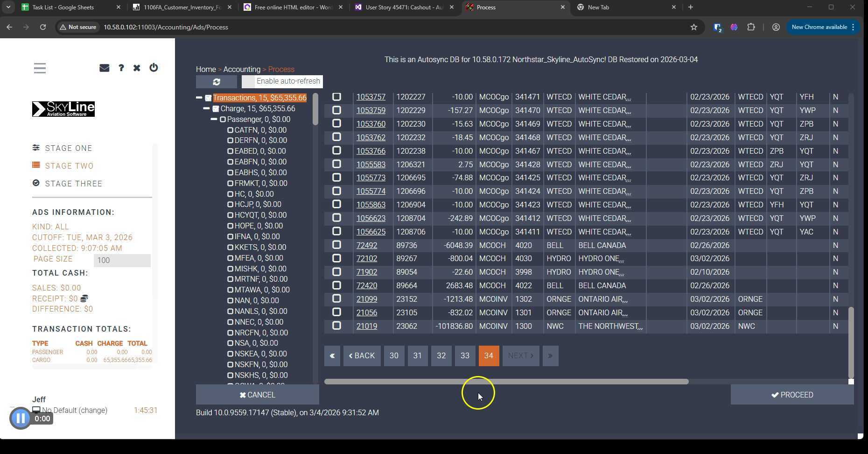Jump to first page with double-left arrow
Viewport: 868px width, 454px height.
click(332, 356)
